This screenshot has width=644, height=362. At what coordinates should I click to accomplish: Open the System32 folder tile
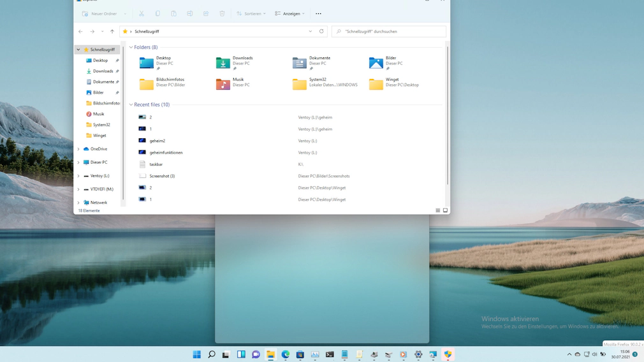click(x=325, y=83)
